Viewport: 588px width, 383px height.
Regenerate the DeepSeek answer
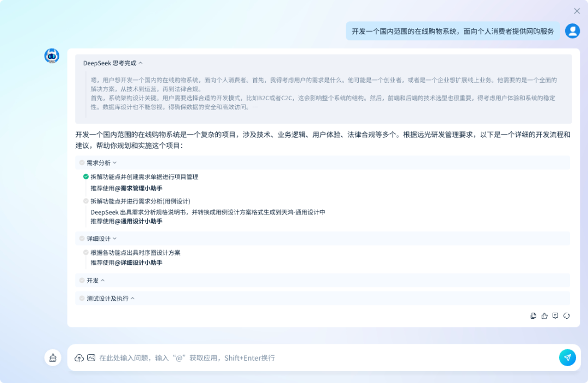point(567,315)
